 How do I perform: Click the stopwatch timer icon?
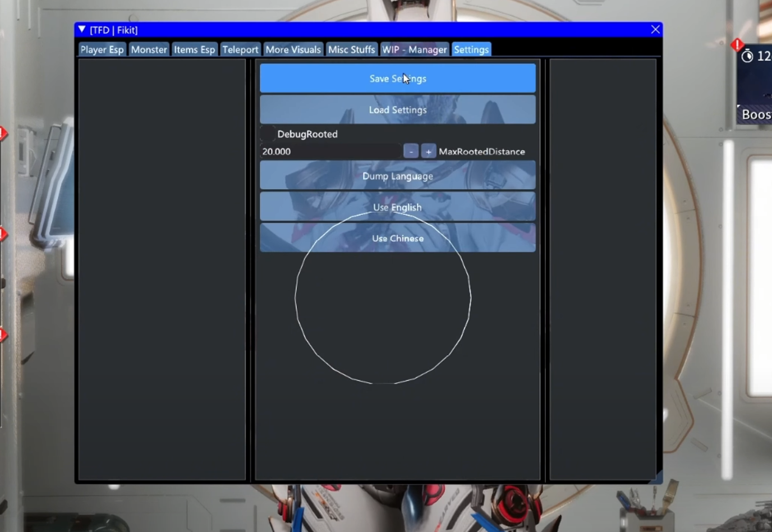pos(747,56)
